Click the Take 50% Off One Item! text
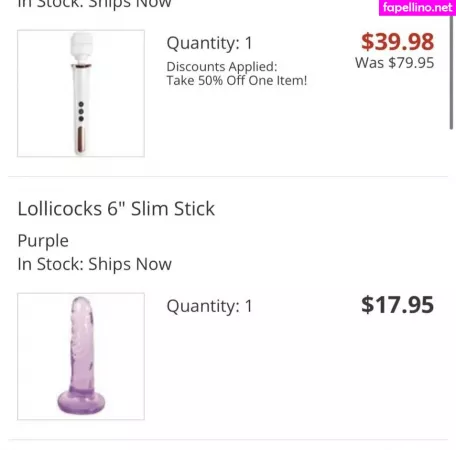Viewport: 456px width, 450px height. [237, 81]
